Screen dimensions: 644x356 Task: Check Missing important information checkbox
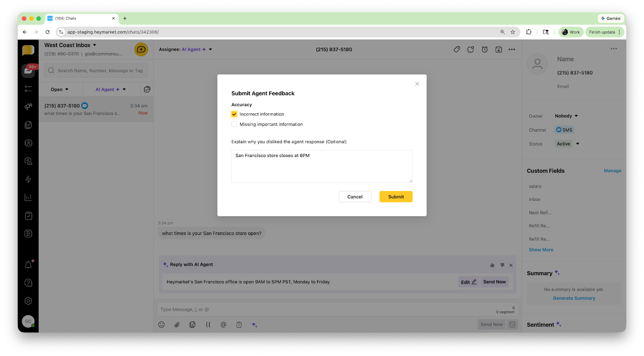[x=234, y=124]
